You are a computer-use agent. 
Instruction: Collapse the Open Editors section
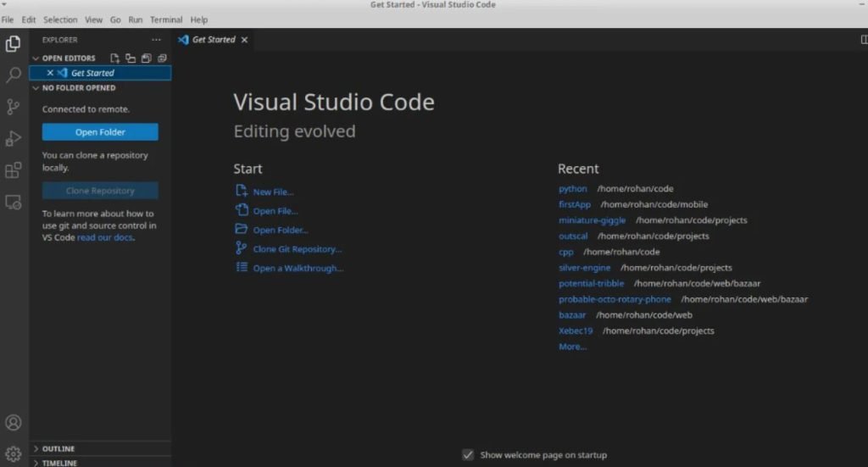click(x=36, y=58)
